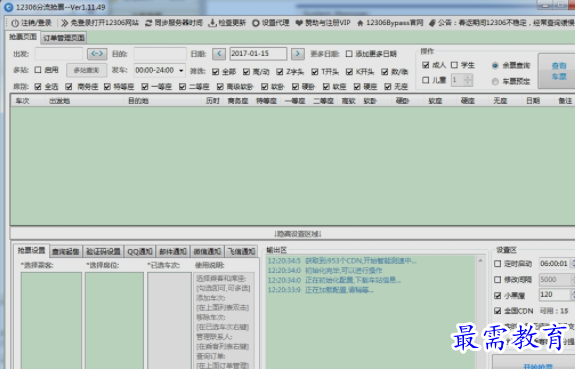This screenshot has height=369, width=575.
Task: Open the 飞信通知 tab
Action: (241, 252)
